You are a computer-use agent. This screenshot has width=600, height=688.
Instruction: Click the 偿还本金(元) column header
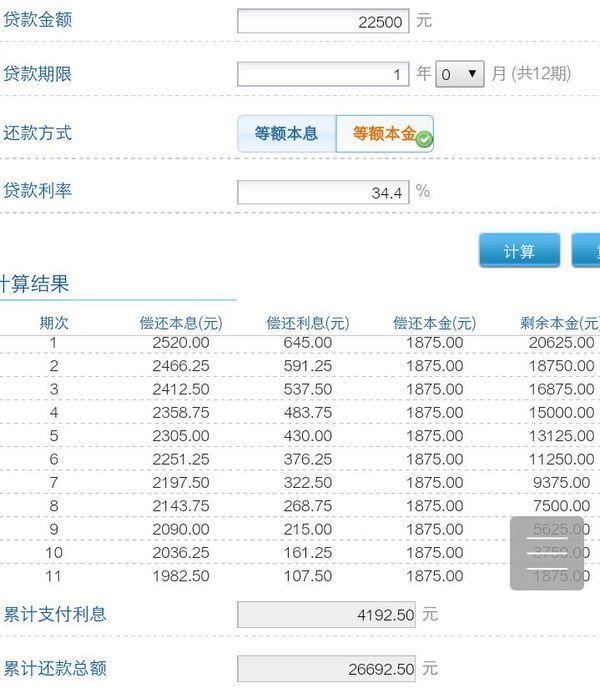pos(434,323)
